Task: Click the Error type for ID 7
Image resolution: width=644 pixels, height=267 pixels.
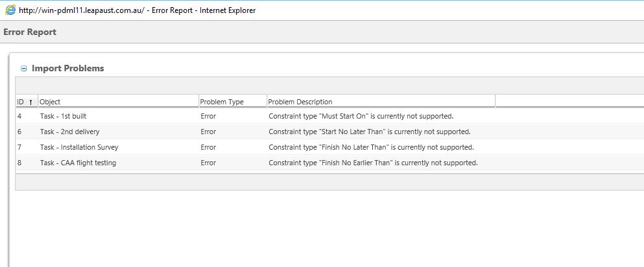Action: coord(208,147)
